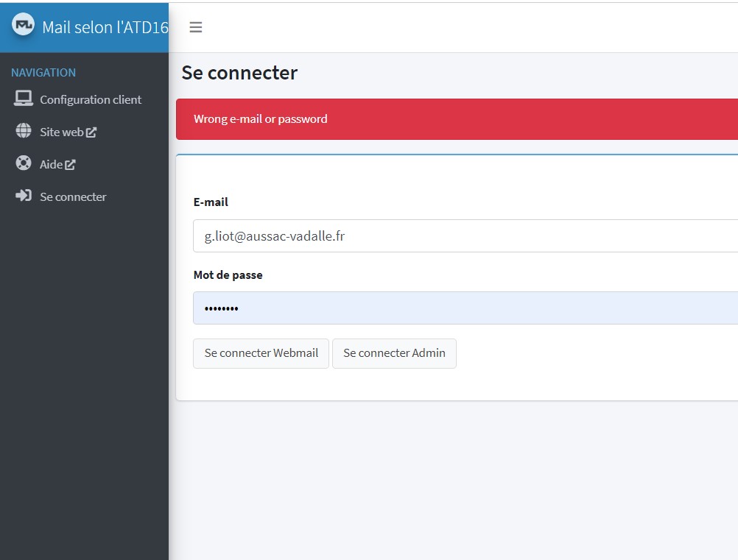
Task: Open the Site web sidebar link
Action: coord(61,132)
